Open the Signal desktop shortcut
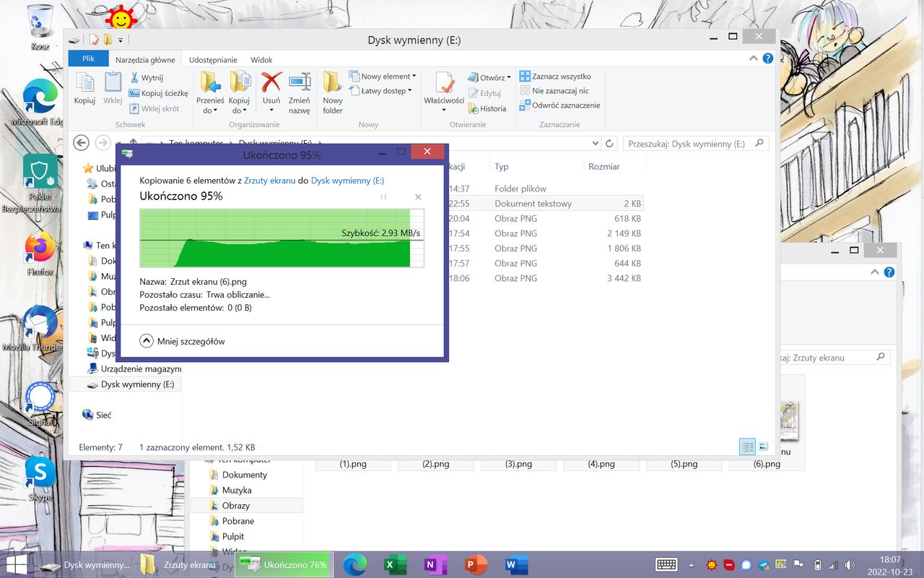 40,403
